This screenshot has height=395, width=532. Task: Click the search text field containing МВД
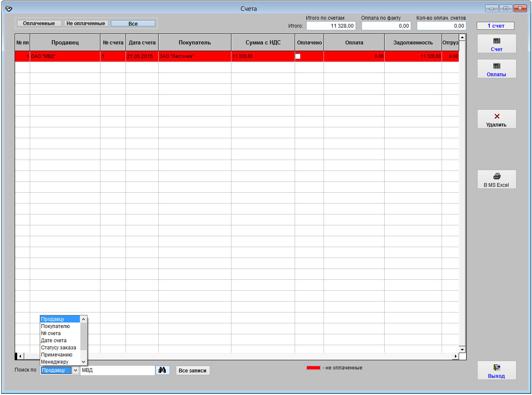(x=118, y=370)
